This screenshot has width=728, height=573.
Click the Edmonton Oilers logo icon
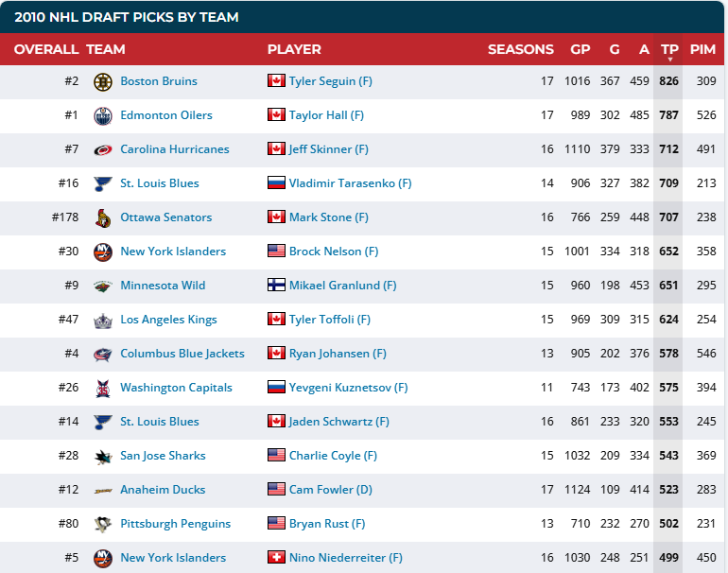point(103,115)
